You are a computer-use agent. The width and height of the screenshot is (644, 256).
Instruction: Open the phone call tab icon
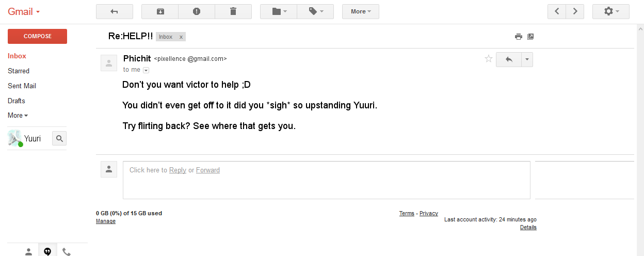[66, 251]
